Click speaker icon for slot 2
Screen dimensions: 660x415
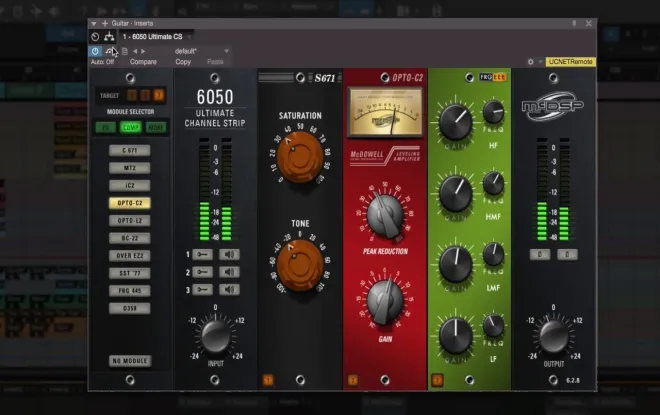(229, 272)
